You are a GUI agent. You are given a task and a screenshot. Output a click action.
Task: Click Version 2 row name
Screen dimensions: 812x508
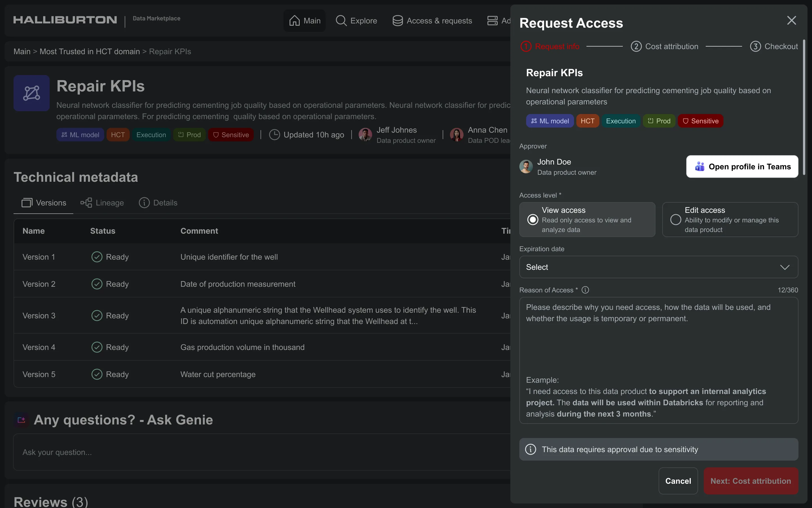coord(39,284)
